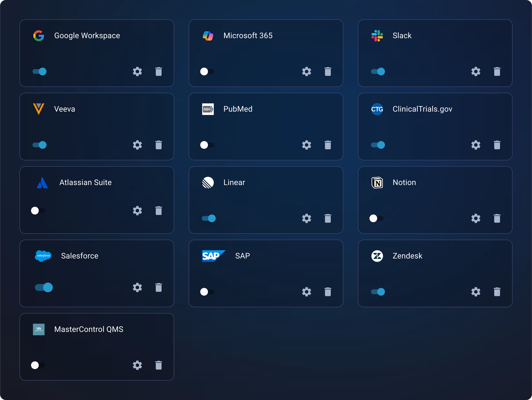The height and width of the screenshot is (400, 532).
Task: Click the NIH PubMed logo
Action: click(208, 109)
